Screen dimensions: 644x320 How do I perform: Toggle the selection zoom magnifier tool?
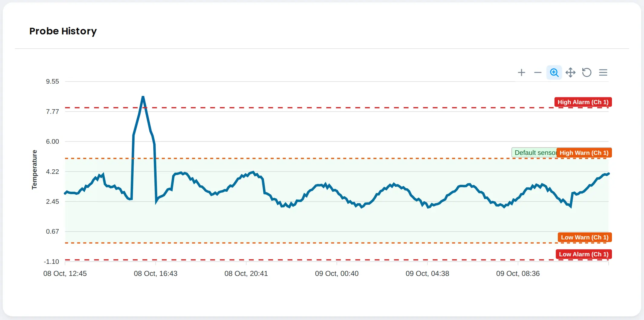click(x=554, y=72)
